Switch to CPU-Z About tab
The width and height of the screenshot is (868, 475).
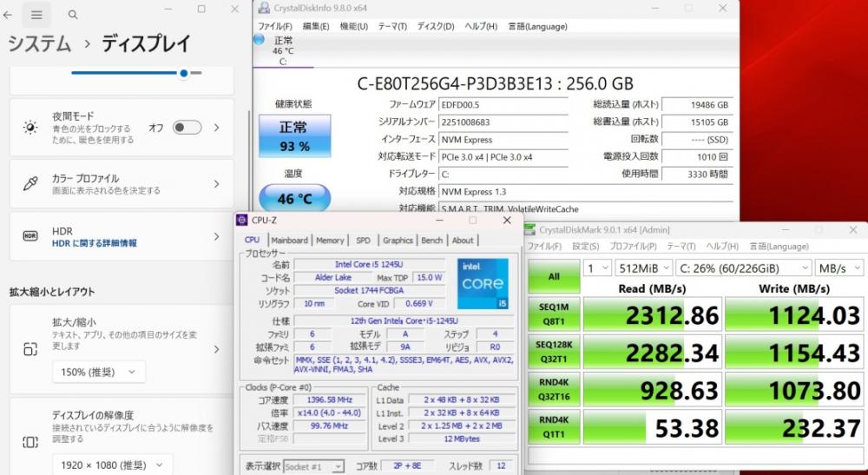coord(463,241)
